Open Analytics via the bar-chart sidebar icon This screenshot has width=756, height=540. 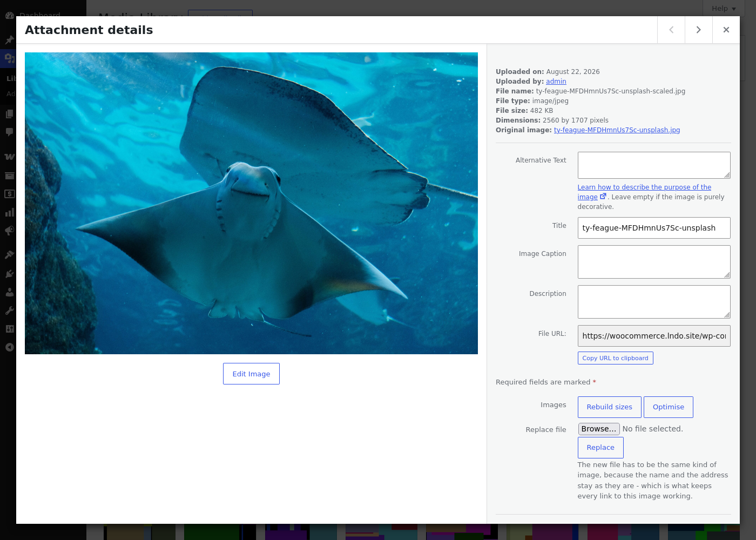9,212
